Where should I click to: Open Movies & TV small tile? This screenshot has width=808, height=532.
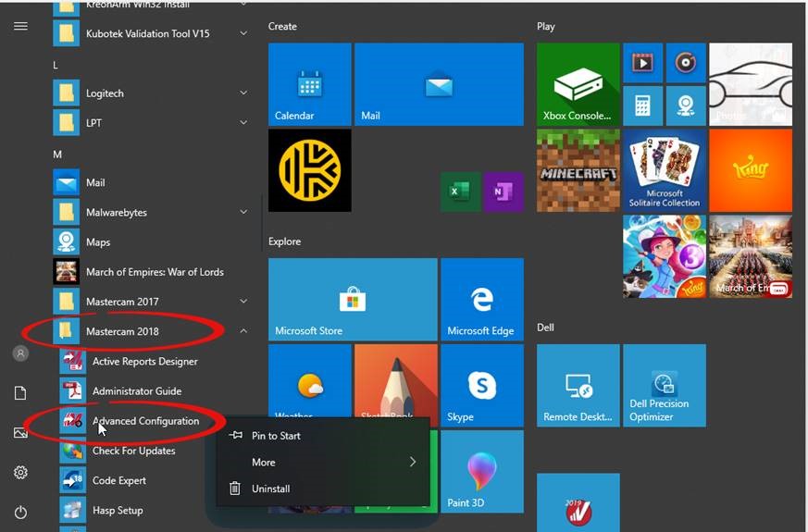pos(642,63)
